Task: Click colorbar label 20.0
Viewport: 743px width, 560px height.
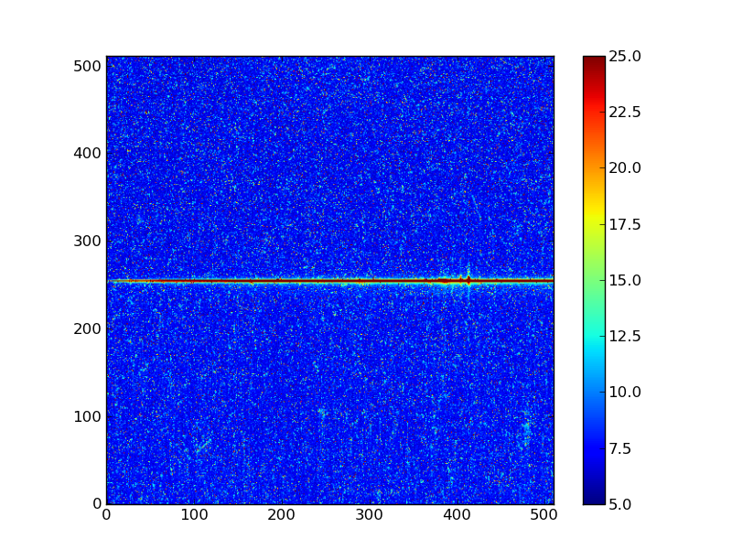Action: [x=625, y=168]
